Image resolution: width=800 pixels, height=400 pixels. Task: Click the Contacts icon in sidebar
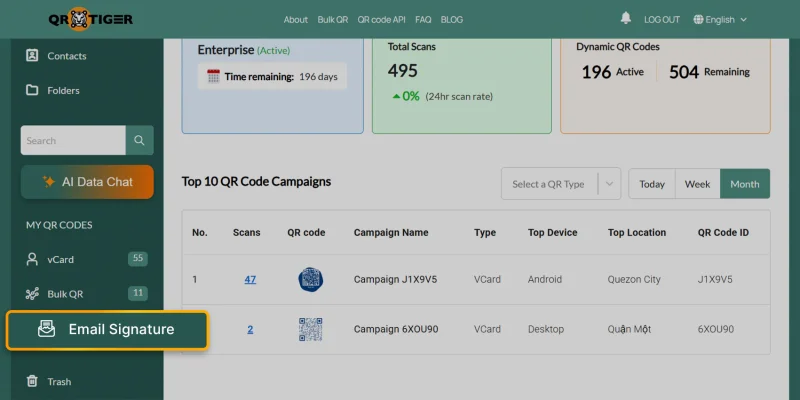[32, 55]
